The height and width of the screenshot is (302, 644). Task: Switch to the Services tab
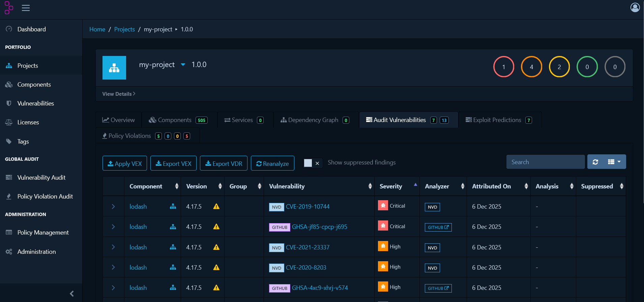coord(245,120)
